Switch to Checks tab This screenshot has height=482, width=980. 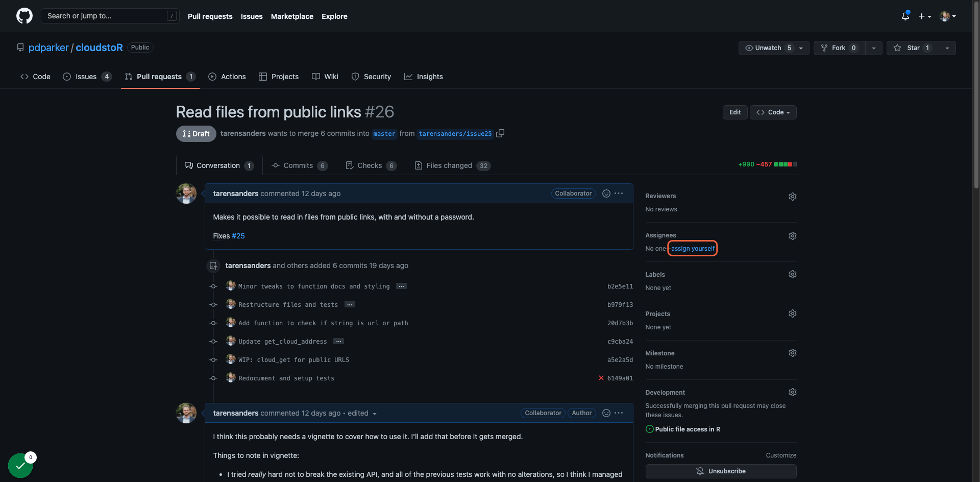coord(371,165)
